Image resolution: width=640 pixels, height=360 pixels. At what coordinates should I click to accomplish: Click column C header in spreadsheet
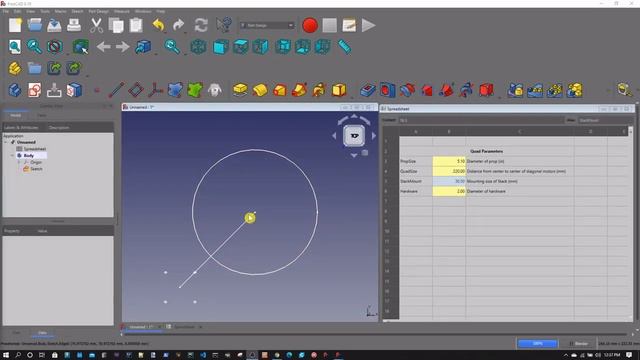(x=520, y=131)
